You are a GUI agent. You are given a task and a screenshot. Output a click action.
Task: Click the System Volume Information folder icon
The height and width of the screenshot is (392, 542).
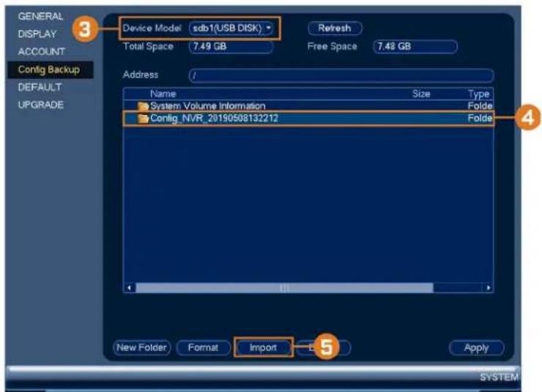[143, 106]
